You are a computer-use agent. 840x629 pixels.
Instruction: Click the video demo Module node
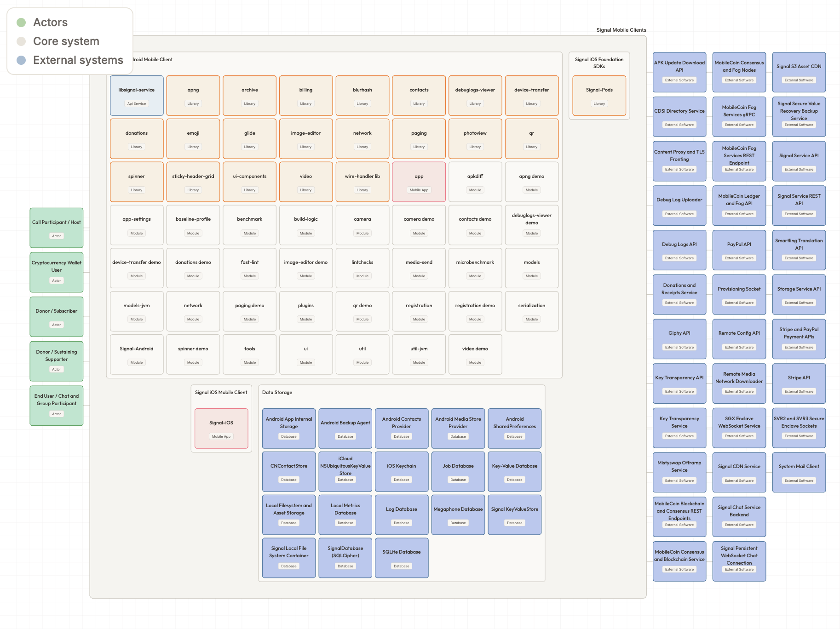click(x=475, y=355)
